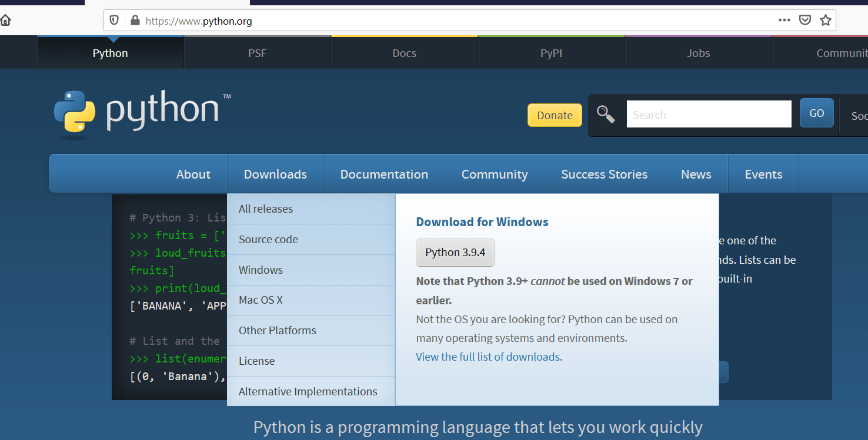Switch to the PyPI site tab

coord(552,53)
